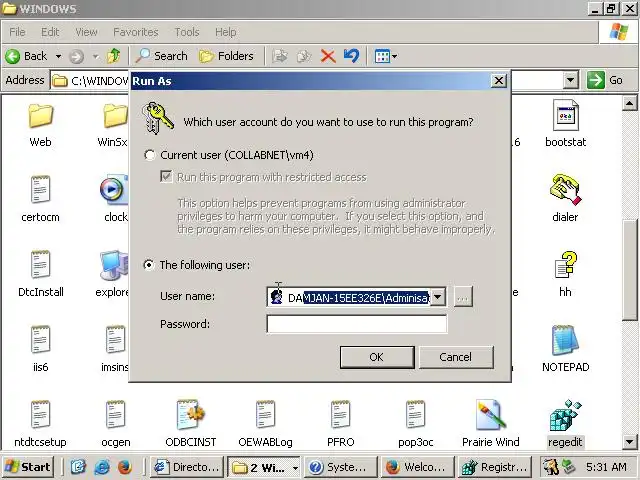640x480 pixels.
Task: Open the Help menu
Action: click(x=225, y=32)
